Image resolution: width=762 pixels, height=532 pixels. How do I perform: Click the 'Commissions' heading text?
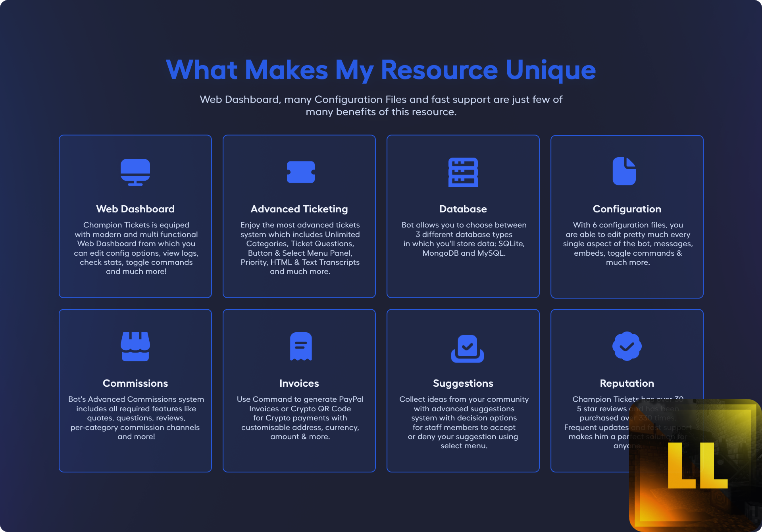pos(135,383)
